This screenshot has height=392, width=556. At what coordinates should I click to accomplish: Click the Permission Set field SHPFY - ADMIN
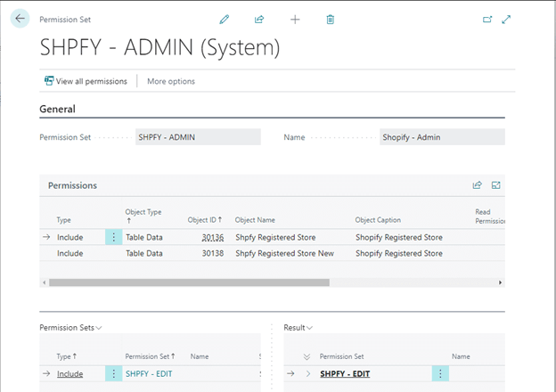(x=198, y=137)
